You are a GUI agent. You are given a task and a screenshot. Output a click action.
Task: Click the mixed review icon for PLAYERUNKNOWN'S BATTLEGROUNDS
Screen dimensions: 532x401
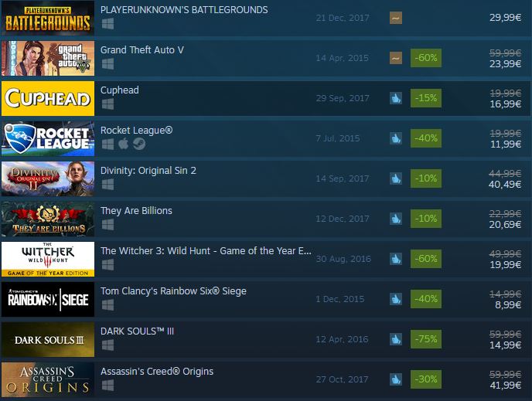[396, 18]
